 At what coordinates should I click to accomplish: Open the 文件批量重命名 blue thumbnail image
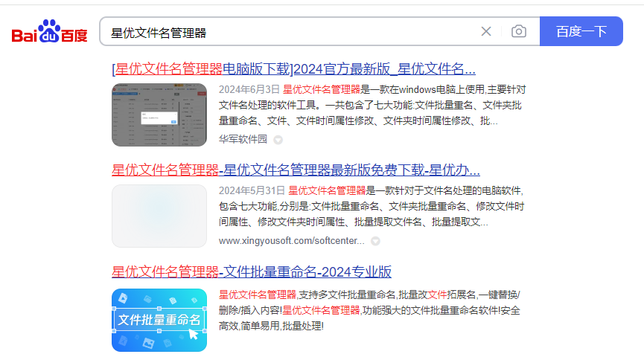[159, 320]
